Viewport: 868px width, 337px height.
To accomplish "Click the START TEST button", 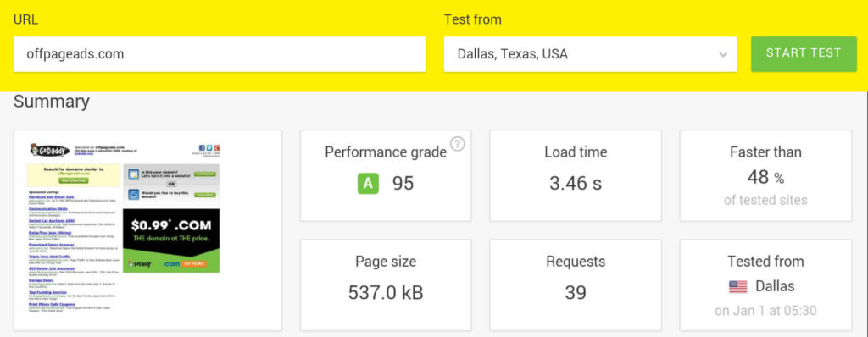I will tap(804, 53).
